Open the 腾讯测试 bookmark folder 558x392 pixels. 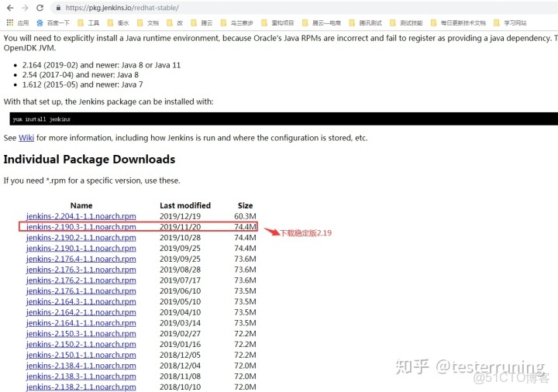[366, 22]
